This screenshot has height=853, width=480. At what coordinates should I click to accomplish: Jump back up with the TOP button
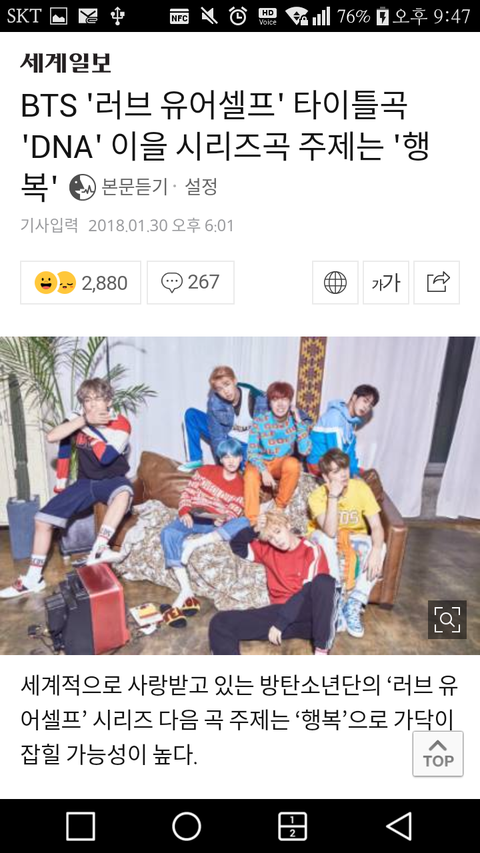pyautogui.click(x=438, y=753)
